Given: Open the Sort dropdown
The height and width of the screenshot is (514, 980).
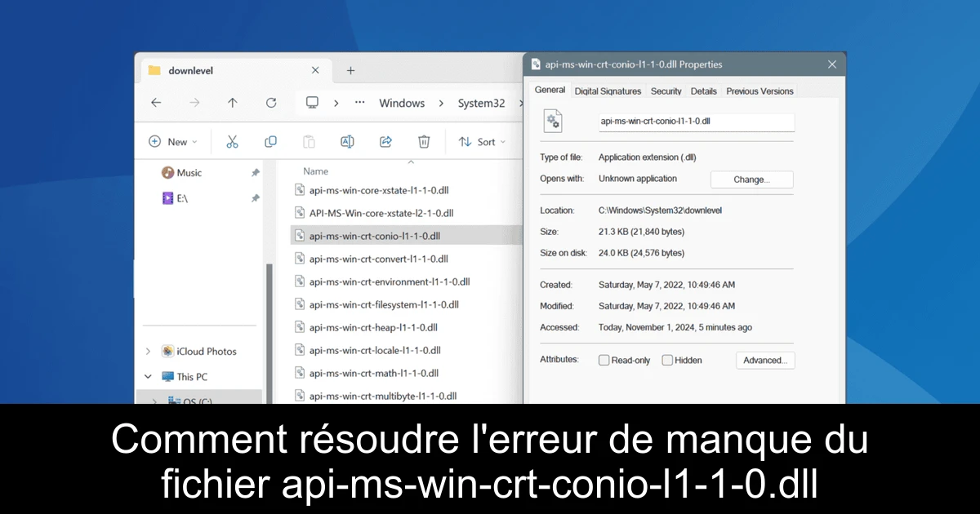Looking at the screenshot, I should pos(483,141).
